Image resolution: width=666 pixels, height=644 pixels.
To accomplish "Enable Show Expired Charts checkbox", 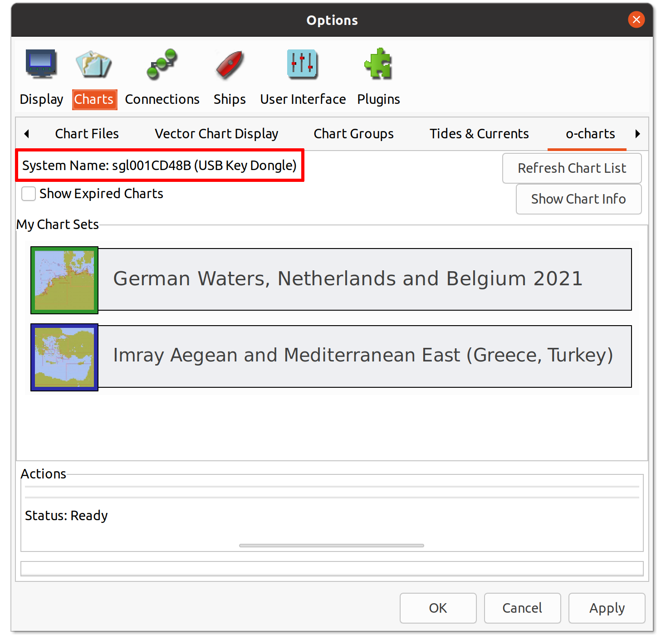I will point(29,194).
